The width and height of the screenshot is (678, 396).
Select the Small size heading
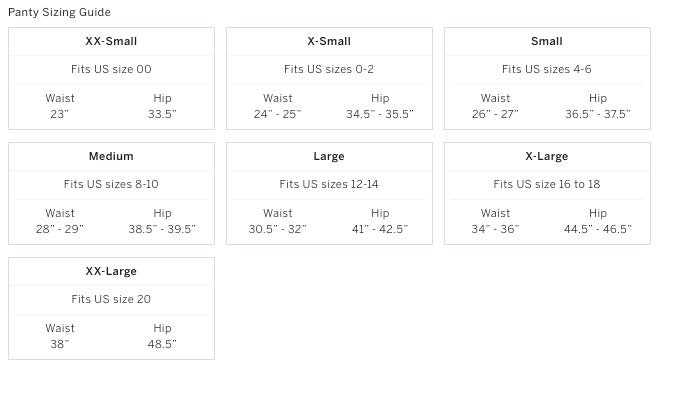547,41
